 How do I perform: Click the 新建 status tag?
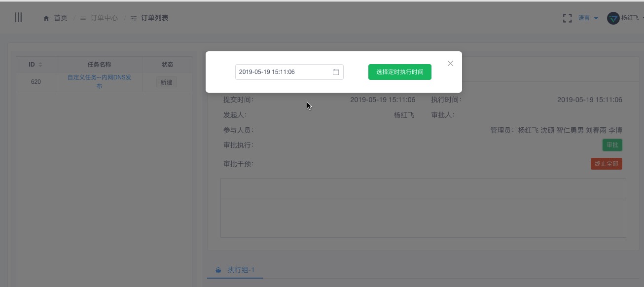point(167,82)
